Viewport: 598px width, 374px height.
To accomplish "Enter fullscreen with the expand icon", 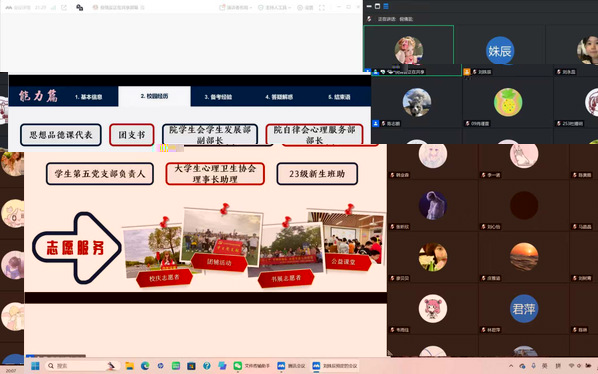I will click(x=322, y=7).
